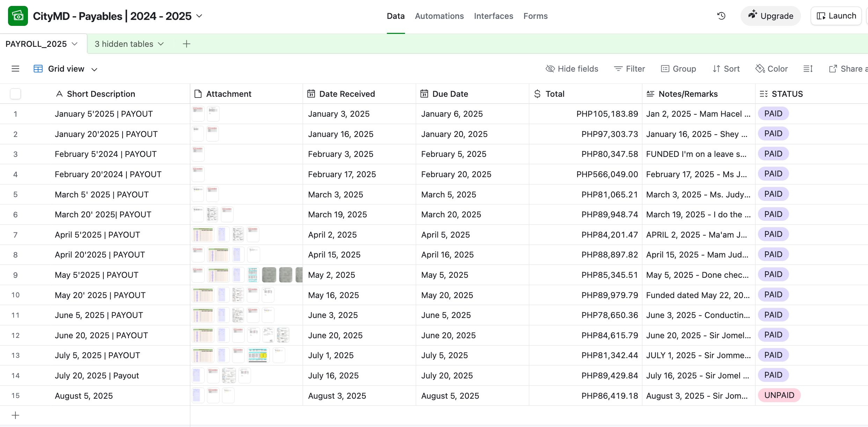The width and height of the screenshot is (868, 427).
Task: Open the PAYROLL_2025 table dropdown chevron
Action: click(74, 44)
